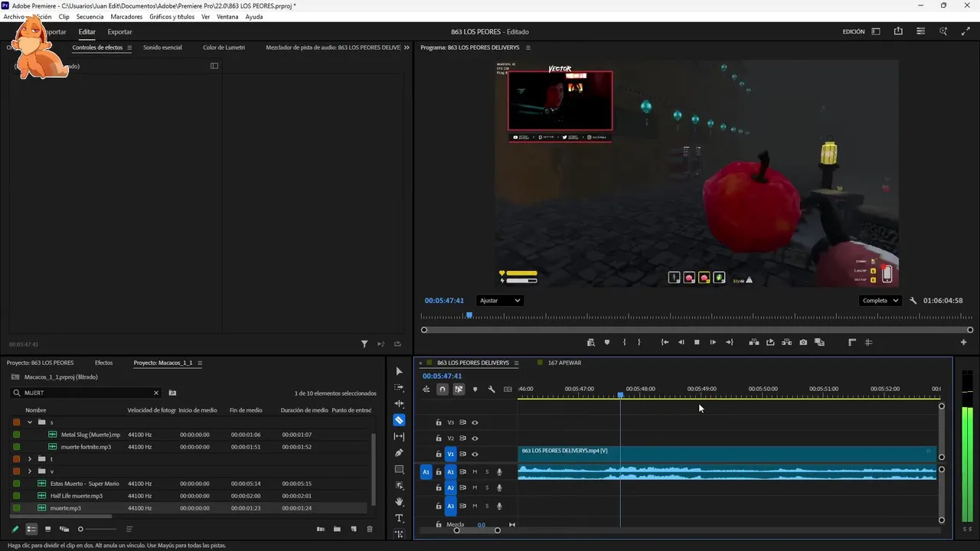980x551 pixels.
Task: Add a marker in the timeline header
Action: [x=475, y=389]
